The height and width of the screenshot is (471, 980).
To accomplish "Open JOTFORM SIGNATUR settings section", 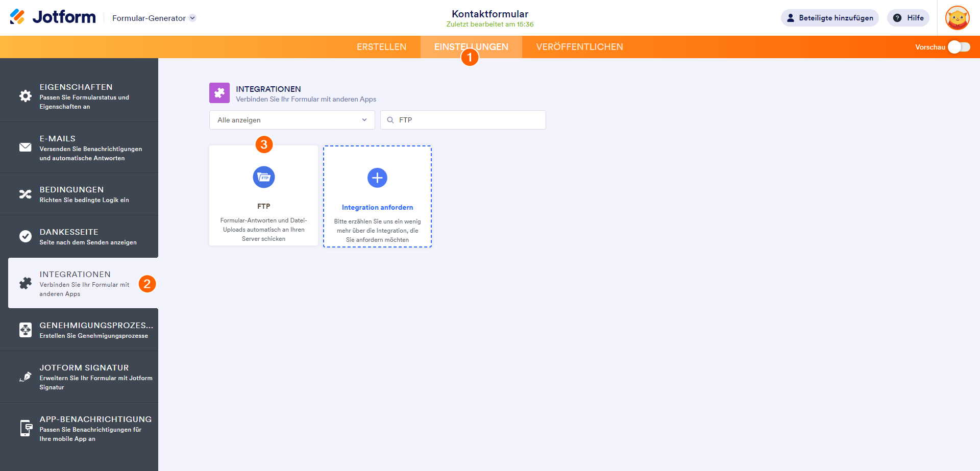I will pyautogui.click(x=79, y=377).
